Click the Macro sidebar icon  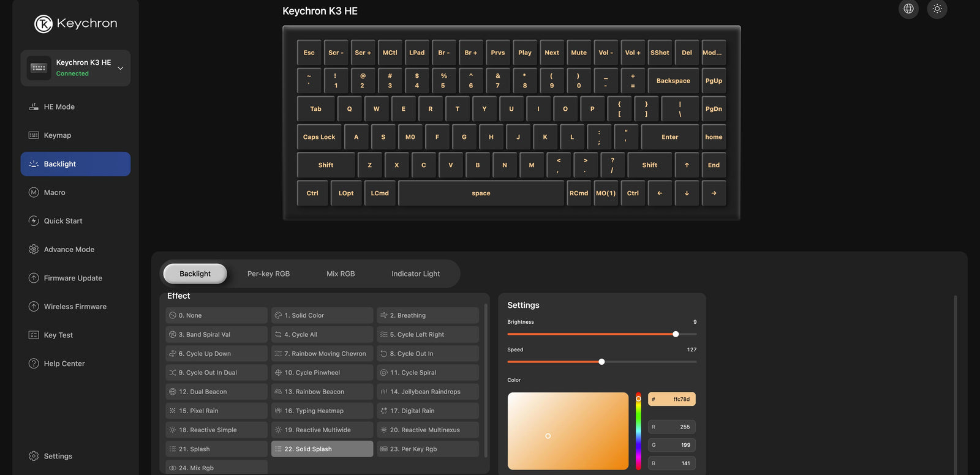pos(34,192)
